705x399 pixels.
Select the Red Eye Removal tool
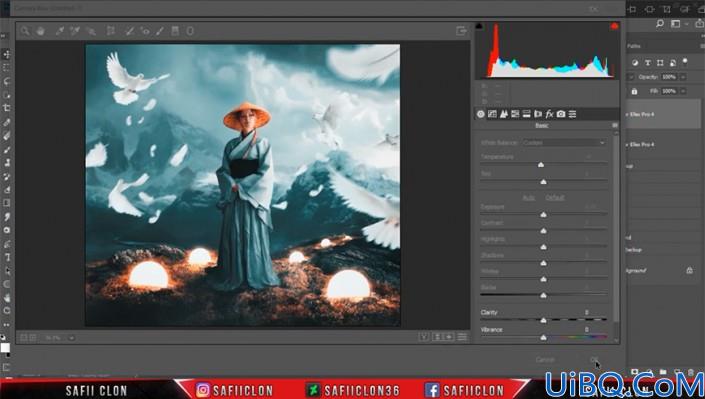pos(145,31)
